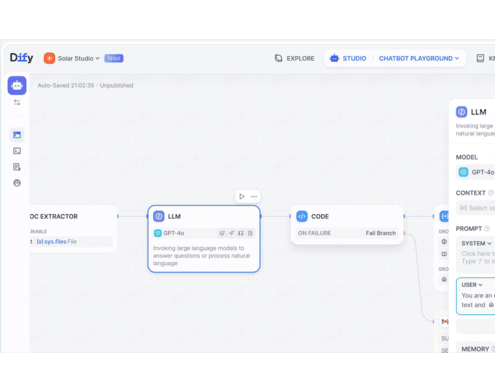Click into the USER prompt text area
The image size is (495, 392).
[x=478, y=300]
